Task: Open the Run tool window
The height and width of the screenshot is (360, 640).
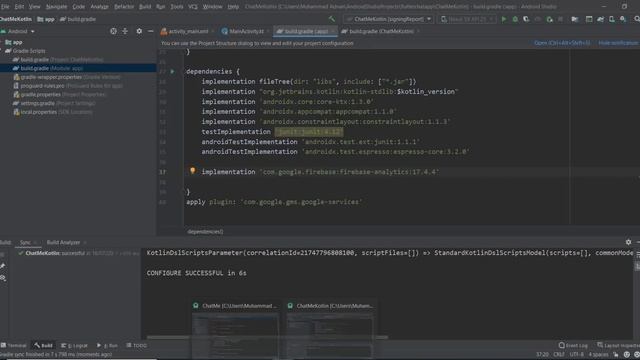Action: [107, 345]
